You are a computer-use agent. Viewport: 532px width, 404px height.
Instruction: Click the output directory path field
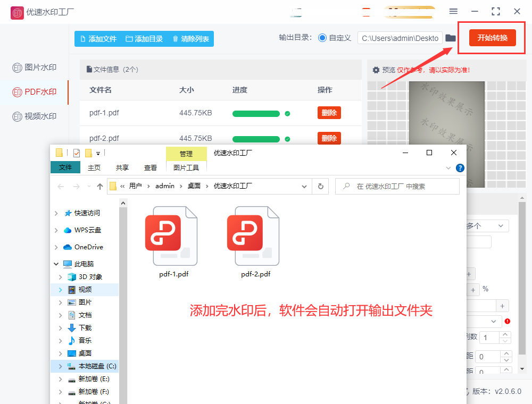400,38
